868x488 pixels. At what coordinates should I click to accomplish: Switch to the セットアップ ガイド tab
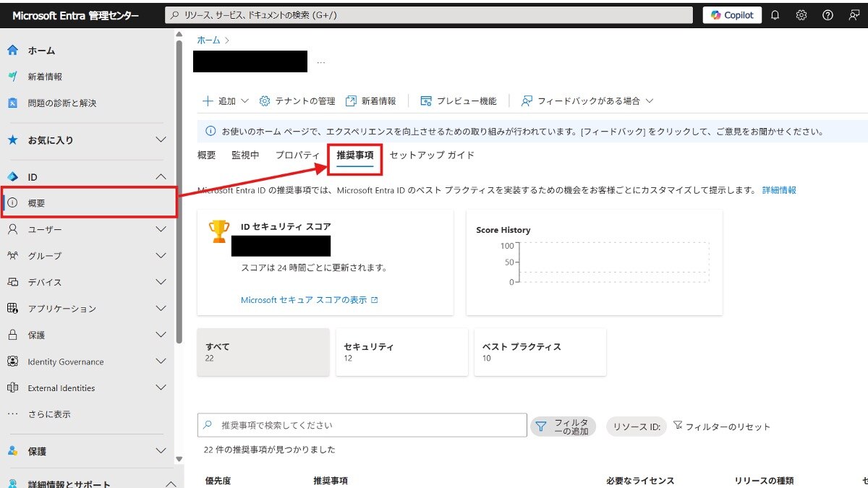tap(432, 155)
